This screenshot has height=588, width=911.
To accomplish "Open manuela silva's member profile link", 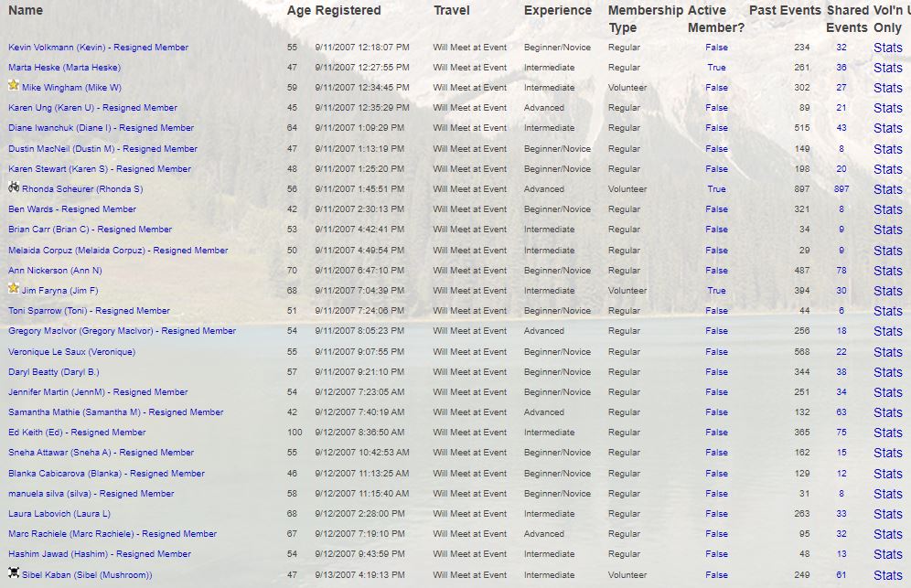I will 91,494.
